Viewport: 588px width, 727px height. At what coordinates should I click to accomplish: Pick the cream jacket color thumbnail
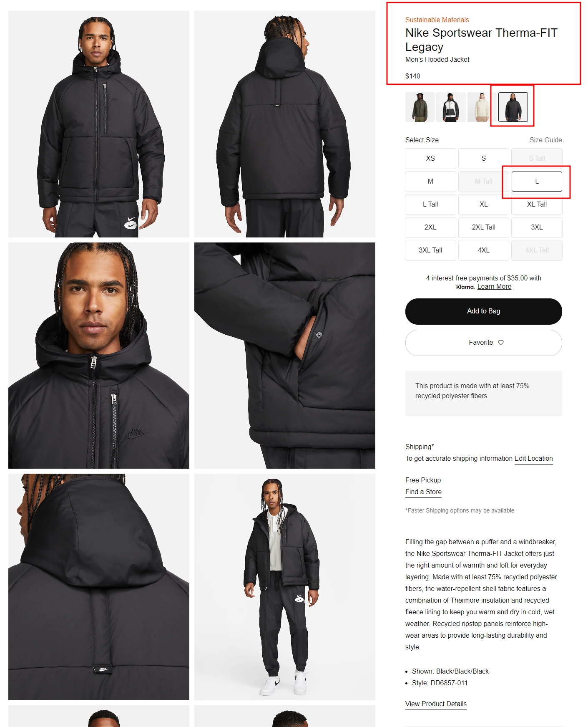pos(482,107)
